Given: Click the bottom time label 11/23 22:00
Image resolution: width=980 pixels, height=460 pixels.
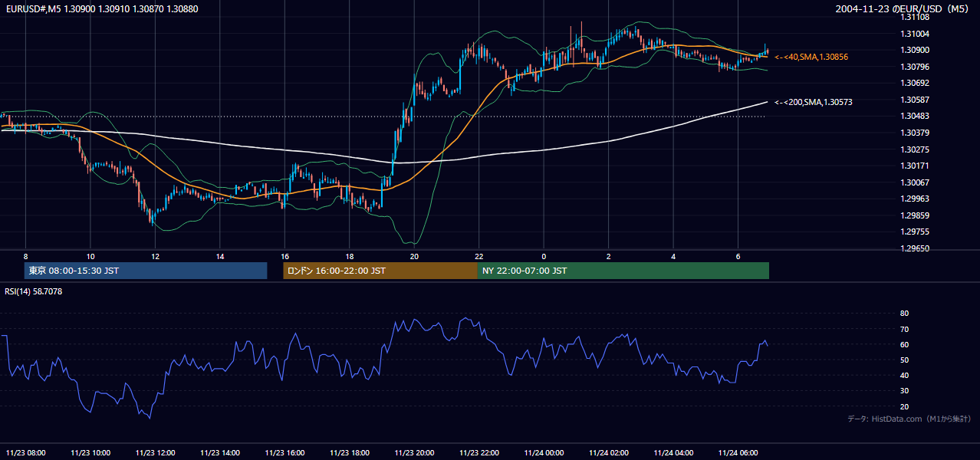Looking at the screenshot, I should tap(479, 453).
